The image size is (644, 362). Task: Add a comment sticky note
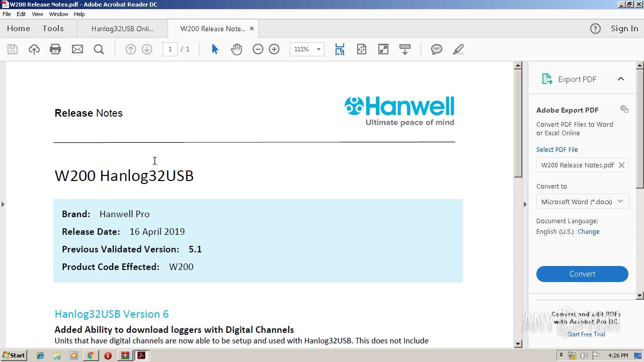click(437, 49)
